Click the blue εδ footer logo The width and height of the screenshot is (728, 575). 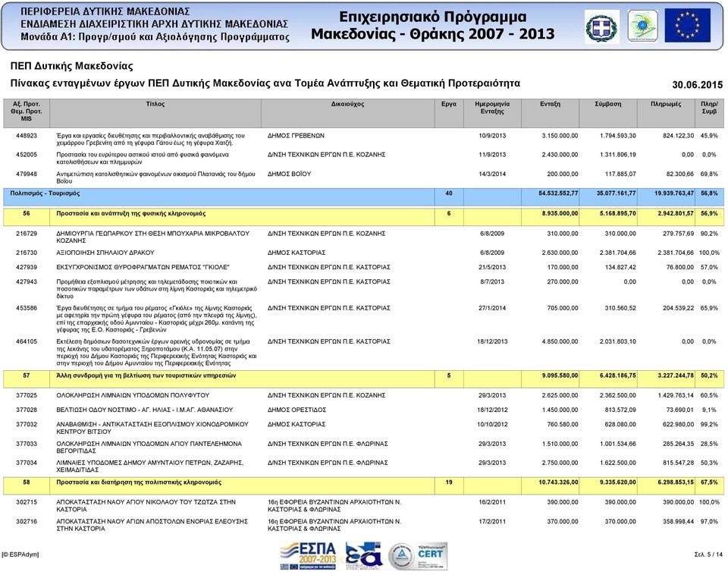(x=363, y=556)
